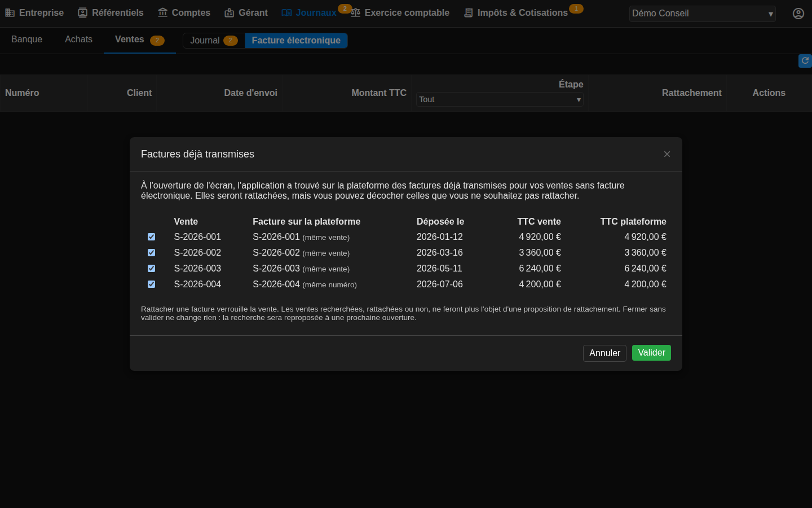
Task: Click the Comptes bank icon
Action: click(x=162, y=13)
